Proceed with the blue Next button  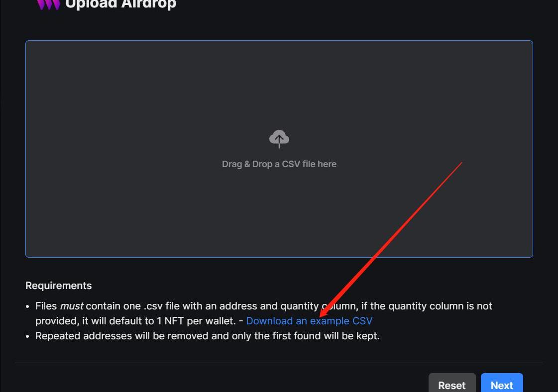502,384
